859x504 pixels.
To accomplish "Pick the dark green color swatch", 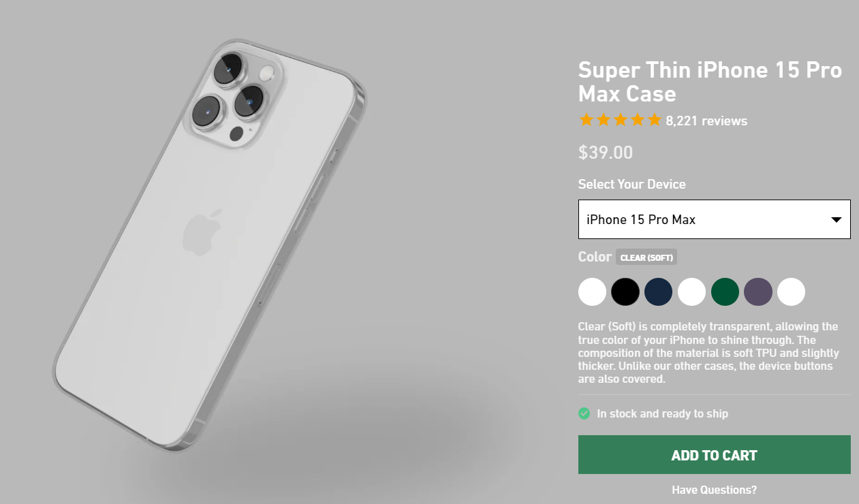I will pos(725,292).
